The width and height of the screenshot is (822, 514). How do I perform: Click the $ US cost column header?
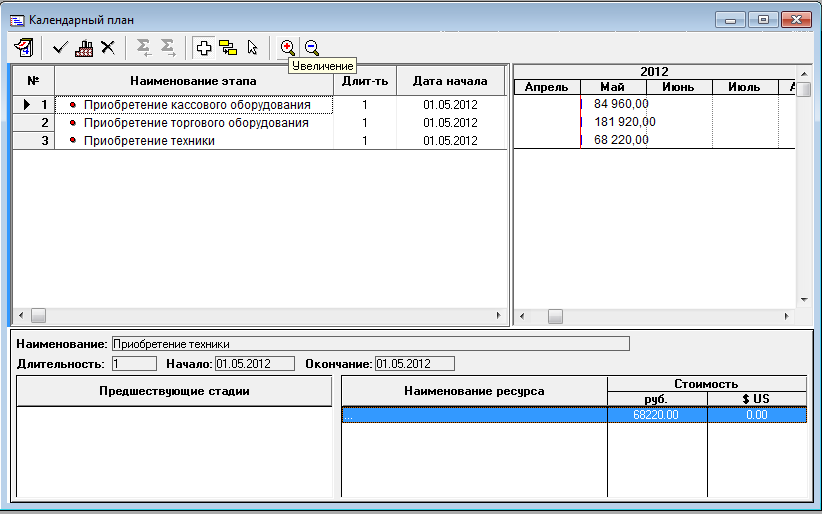757,399
